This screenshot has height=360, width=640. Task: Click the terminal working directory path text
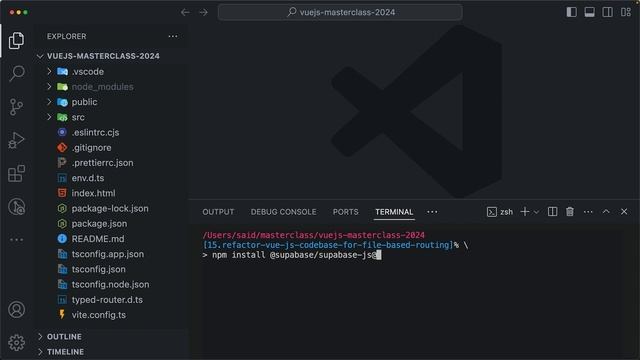pos(313,235)
